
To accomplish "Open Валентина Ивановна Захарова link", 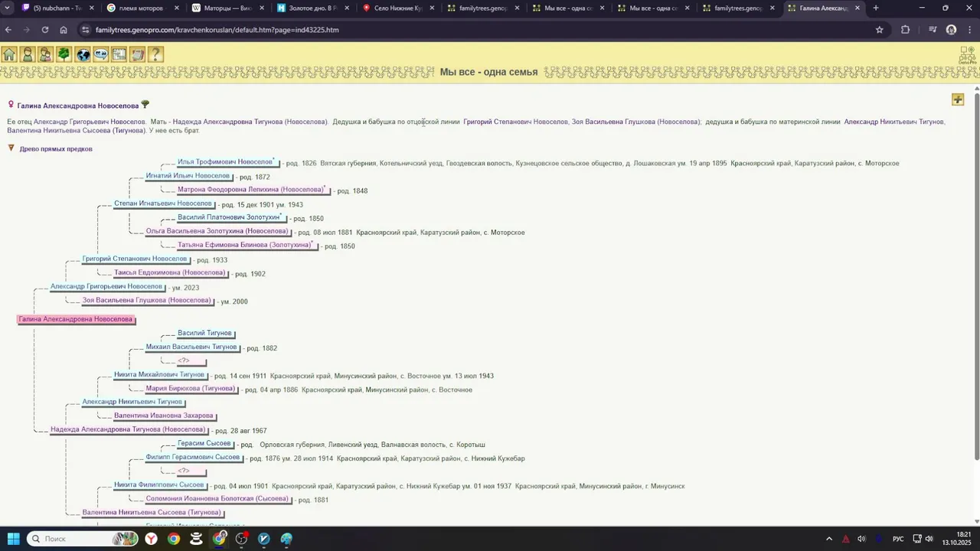I will pos(164,416).
